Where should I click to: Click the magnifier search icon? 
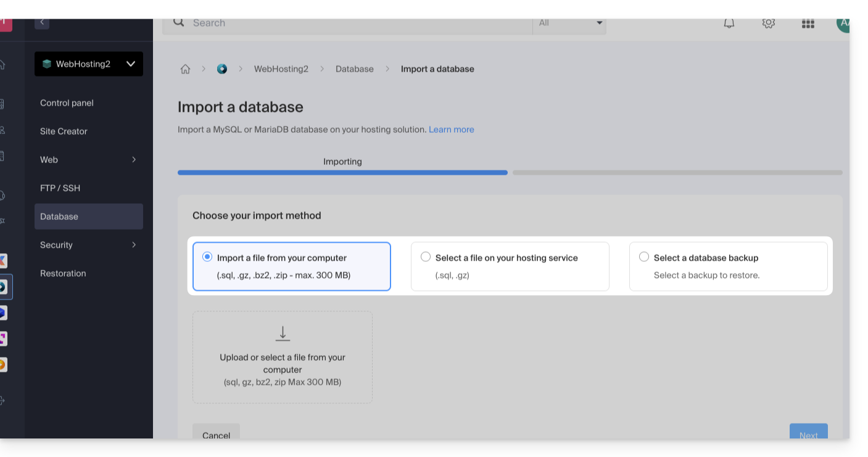[179, 22]
